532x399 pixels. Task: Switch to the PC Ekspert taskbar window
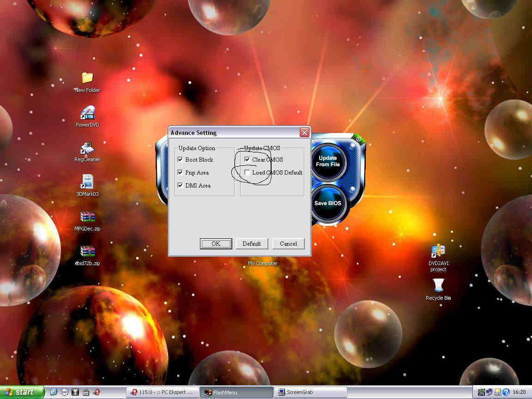163,392
